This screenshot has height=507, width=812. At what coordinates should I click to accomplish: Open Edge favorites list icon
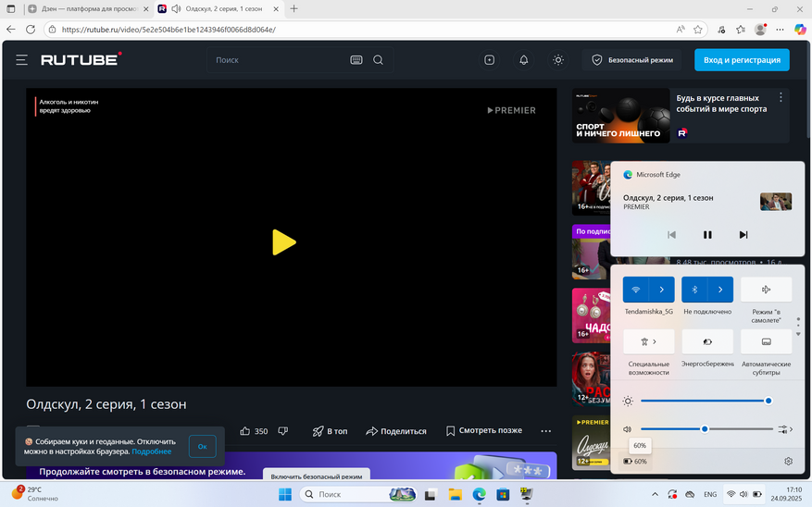pos(741,30)
